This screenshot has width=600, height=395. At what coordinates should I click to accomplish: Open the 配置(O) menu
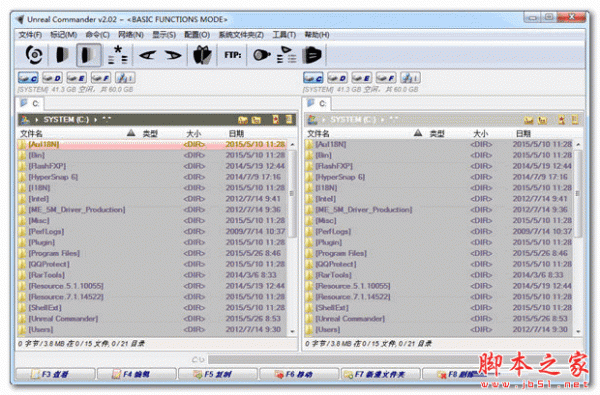197,35
